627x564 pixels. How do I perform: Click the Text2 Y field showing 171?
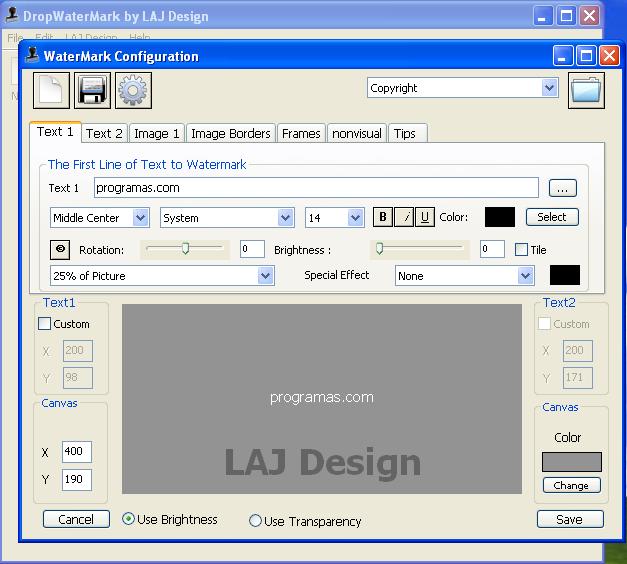577,378
